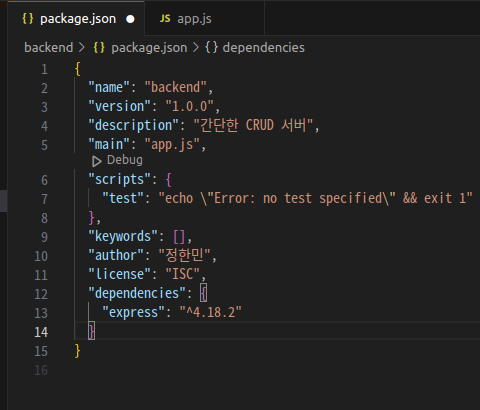
Task: Open the package.json breadcrumb dropdown
Action: 149,48
